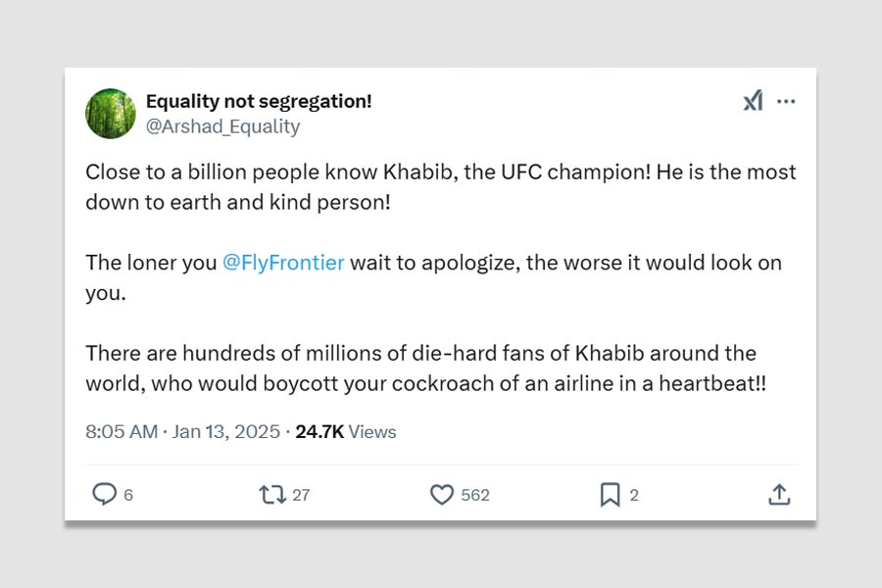Screen dimensions: 882x588
Task: Click the @FlyFrontier mention link
Action: [283, 263]
